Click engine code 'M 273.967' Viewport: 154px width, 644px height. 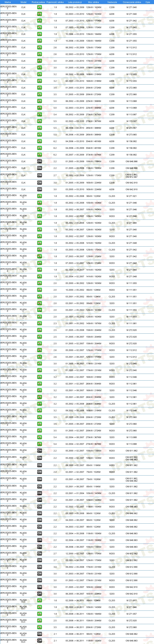point(132,128)
